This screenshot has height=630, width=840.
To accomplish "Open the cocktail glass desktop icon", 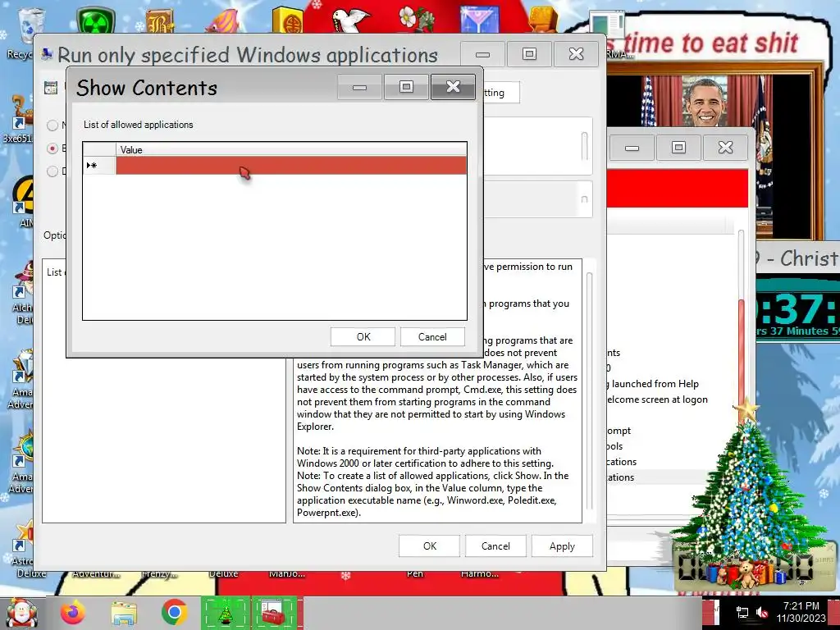I will pyautogui.click(x=479, y=21).
